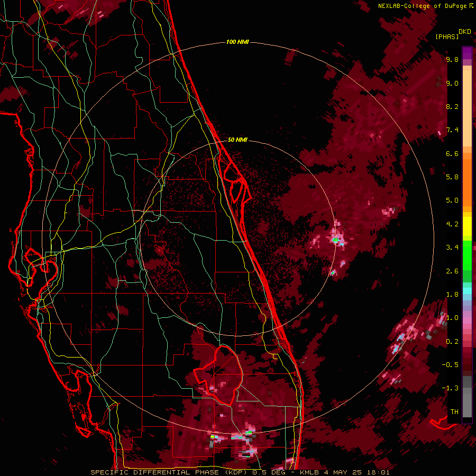This screenshot has width=476, height=476.
Task: Click the TH label on the color scale
Action: (x=454, y=412)
